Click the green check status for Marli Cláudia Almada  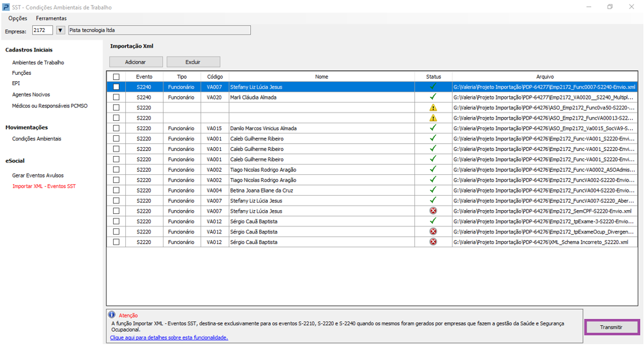[x=433, y=98]
